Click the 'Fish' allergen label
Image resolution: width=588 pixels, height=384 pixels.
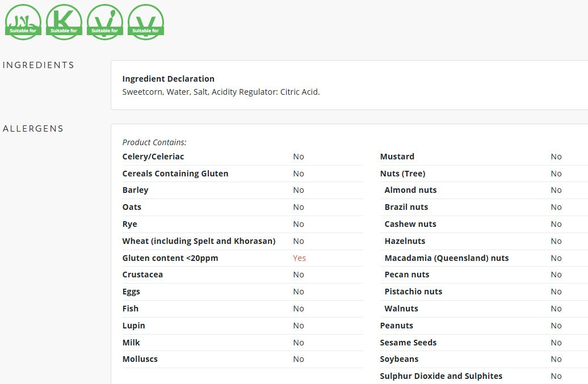pyautogui.click(x=130, y=309)
